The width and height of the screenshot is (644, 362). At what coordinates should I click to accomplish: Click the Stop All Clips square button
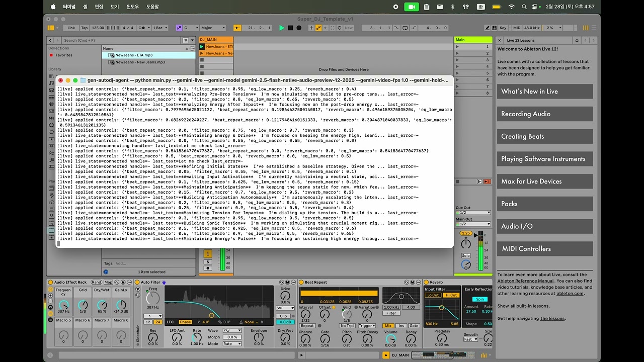pyautogui.click(x=457, y=182)
